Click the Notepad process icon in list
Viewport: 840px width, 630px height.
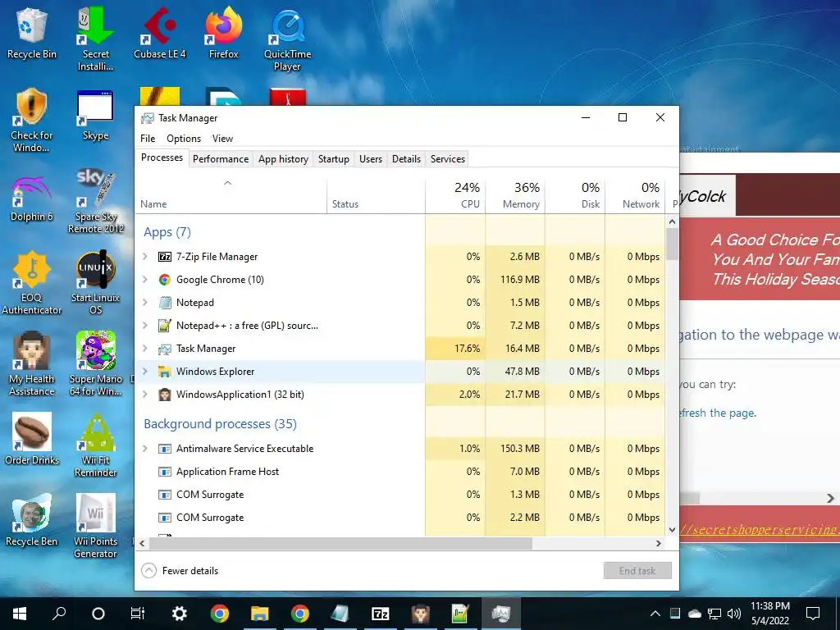[164, 303]
